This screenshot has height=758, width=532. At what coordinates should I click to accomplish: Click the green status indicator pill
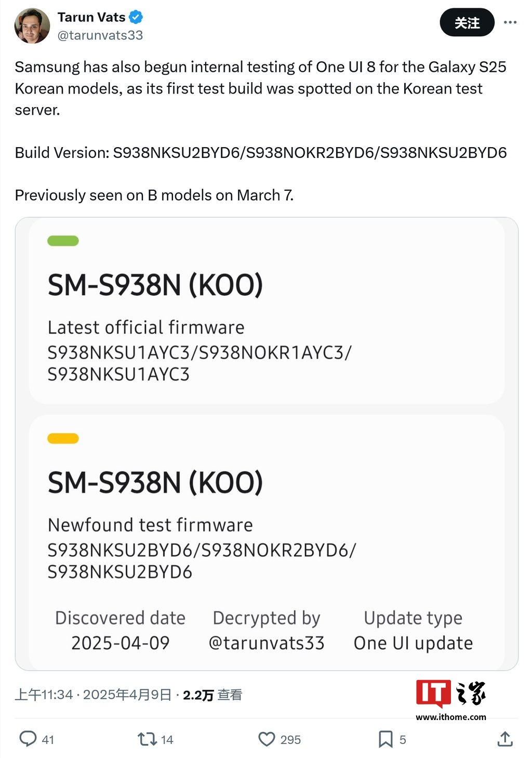63,241
